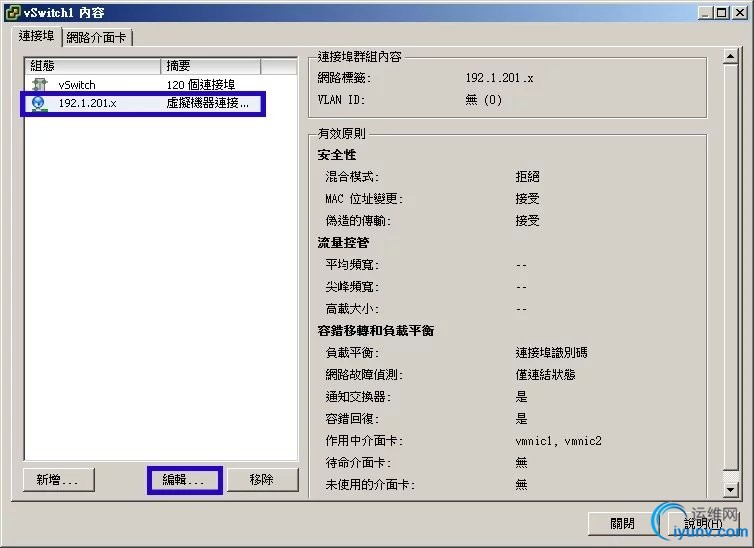The height and width of the screenshot is (548, 754).
Task: Click the 作用中介面卡 value vmnic1, vmnic2
Action: (558, 441)
